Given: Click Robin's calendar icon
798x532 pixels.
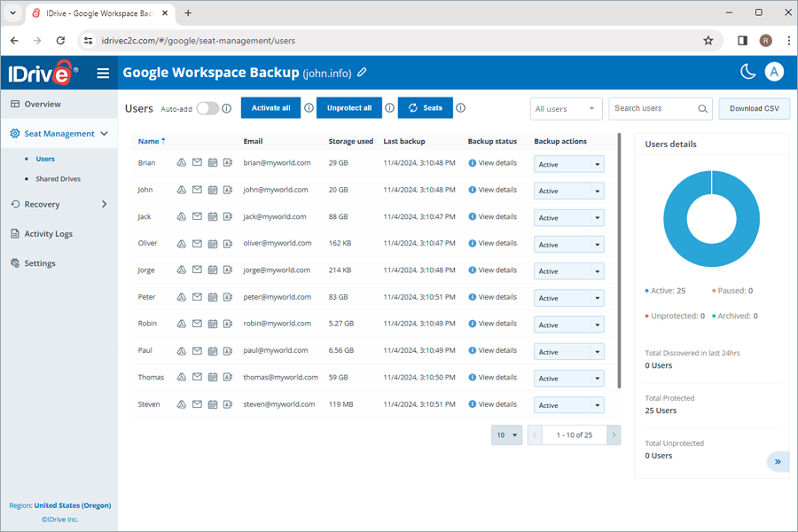Looking at the screenshot, I should 213,324.
